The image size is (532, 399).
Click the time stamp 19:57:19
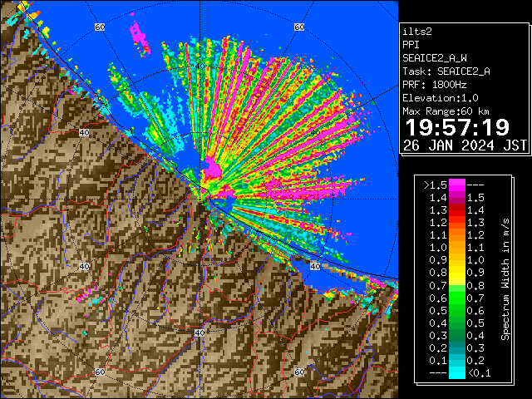coord(457,127)
